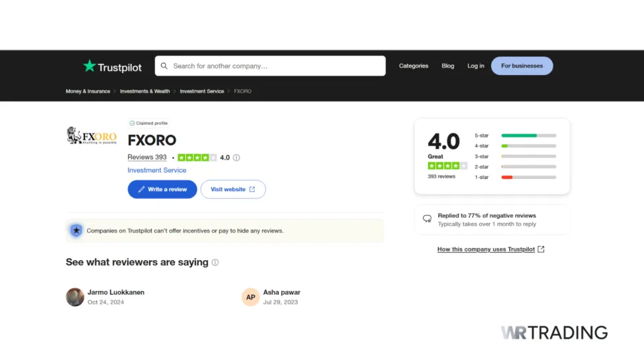Viewport: 644px width, 362px height.
Task: Click Jarmo Luokkanen's profile avatar
Action: (x=75, y=297)
